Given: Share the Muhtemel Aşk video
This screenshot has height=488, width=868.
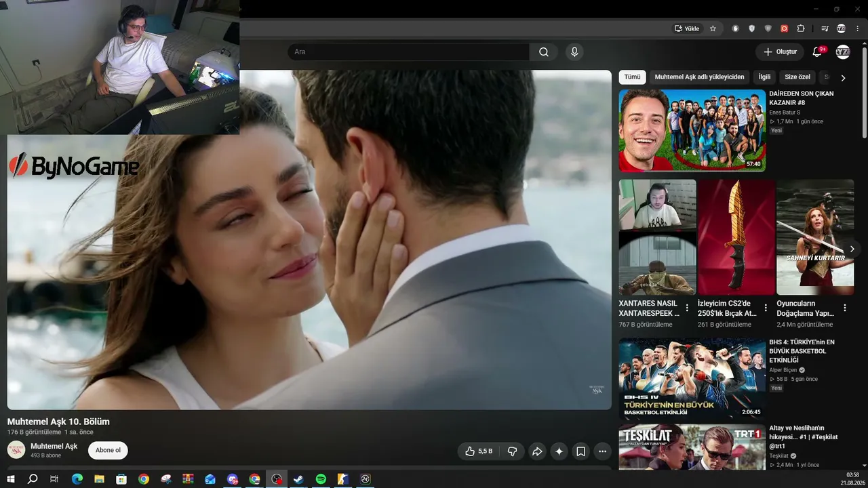Looking at the screenshot, I should pos(537,451).
